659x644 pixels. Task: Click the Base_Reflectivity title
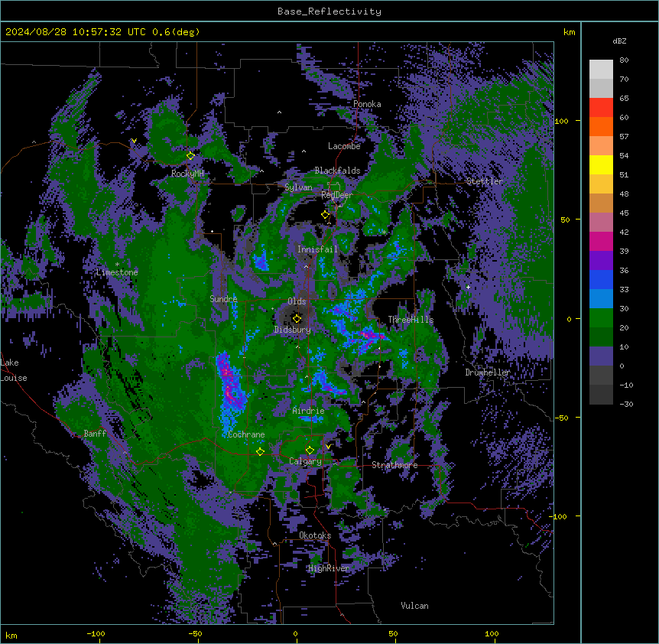pos(329,11)
